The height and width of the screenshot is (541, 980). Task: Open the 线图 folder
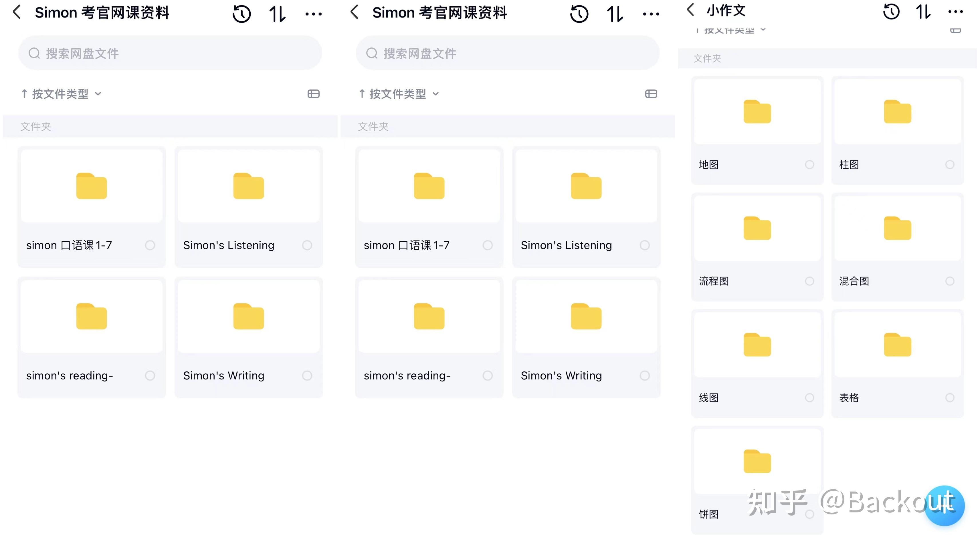757,345
